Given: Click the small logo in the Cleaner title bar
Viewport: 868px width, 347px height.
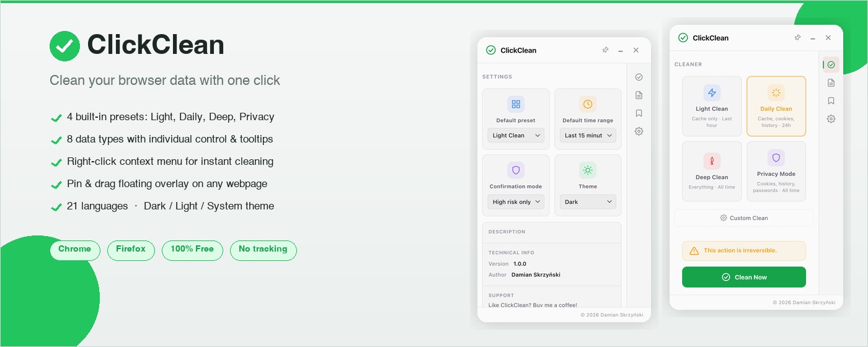Looking at the screenshot, I should pyautogui.click(x=683, y=38).
